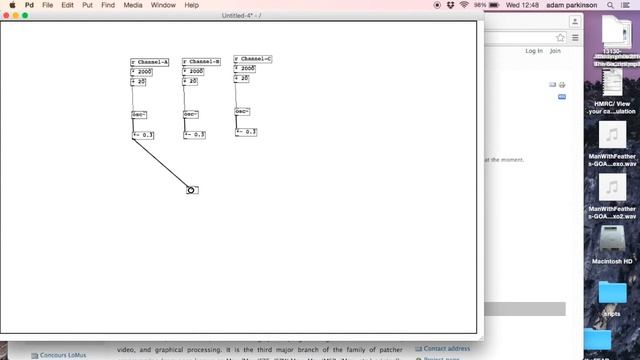
Task: Click the blue badge on the web page
Action: (x=562, y=97)
